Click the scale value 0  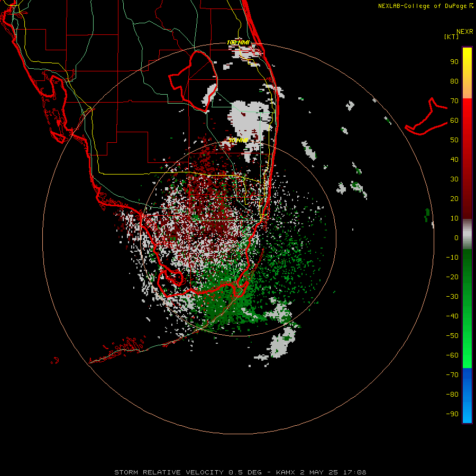pyautogui.click(x=456, y=237)
